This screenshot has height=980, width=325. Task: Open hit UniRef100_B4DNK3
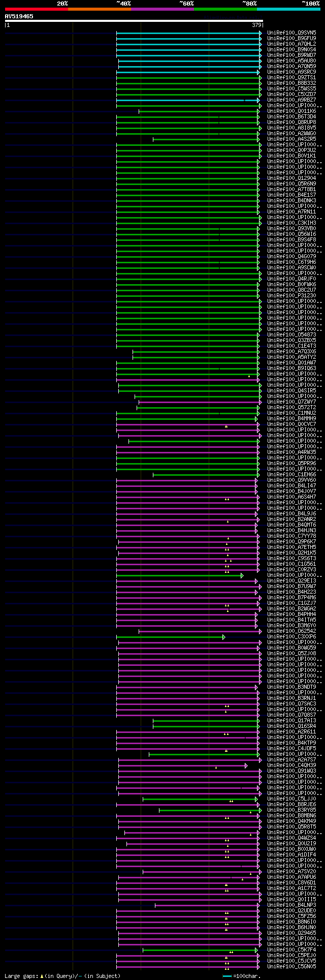[291, 201]
